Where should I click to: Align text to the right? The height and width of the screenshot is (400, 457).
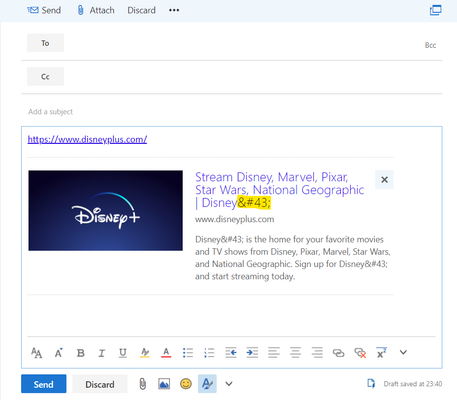point(317,353)
